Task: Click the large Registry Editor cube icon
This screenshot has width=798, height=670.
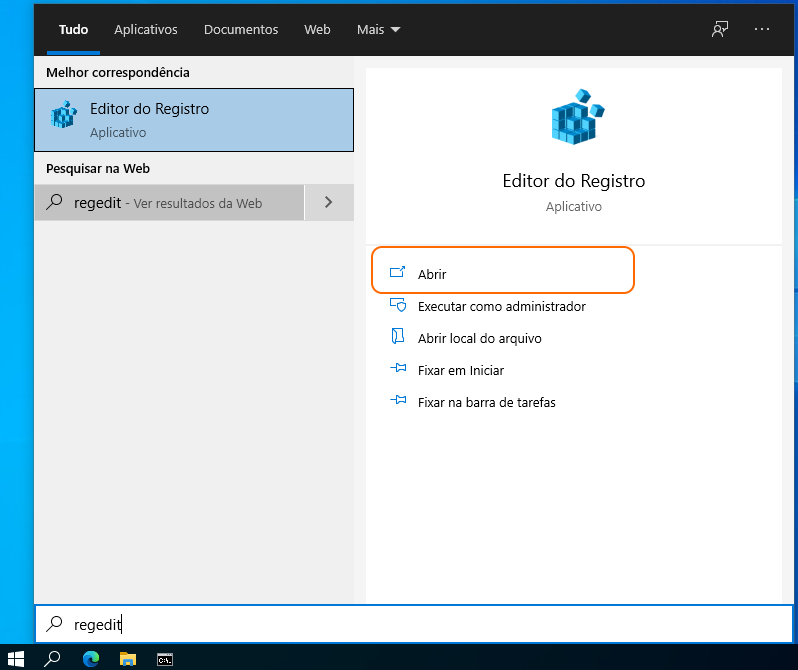Action: pyautogui.click(x=577, y=117)
